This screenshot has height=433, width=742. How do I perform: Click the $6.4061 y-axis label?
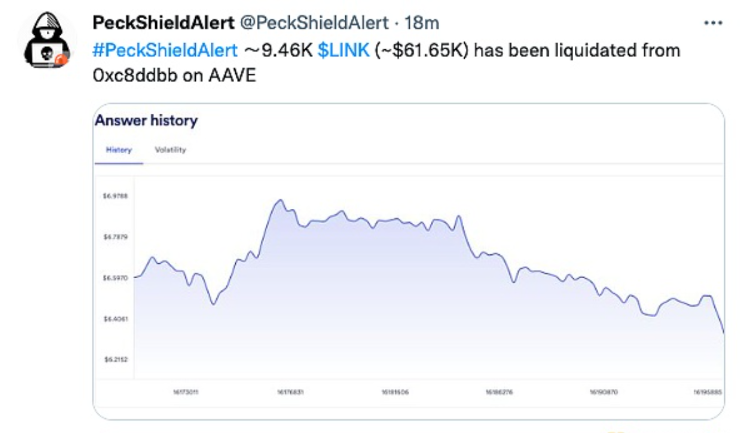115,318
